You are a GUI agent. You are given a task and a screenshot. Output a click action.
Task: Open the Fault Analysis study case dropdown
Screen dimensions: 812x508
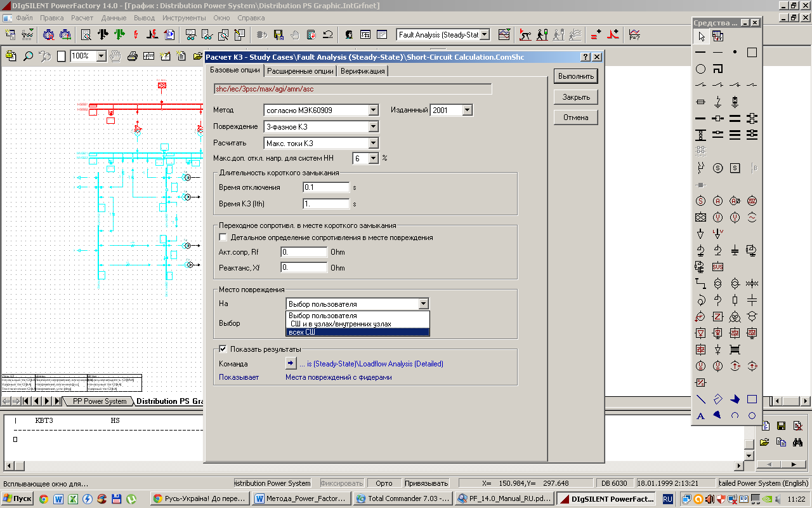pyautogui.click(x=485, y=34)
